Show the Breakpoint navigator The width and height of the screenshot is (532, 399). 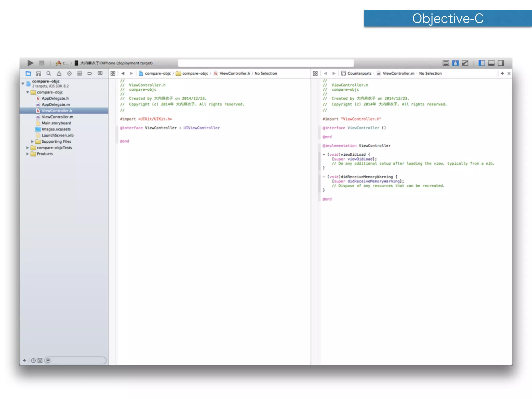tap(90, 74)
